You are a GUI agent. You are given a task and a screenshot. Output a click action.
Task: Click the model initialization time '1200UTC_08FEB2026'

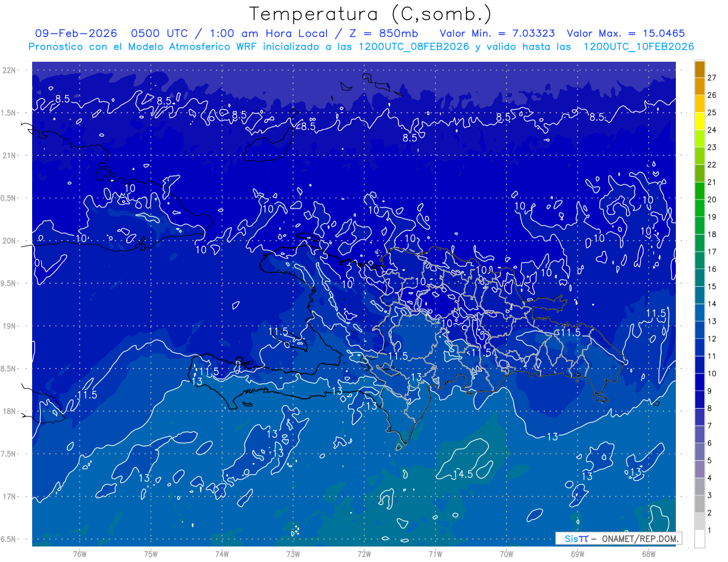pyautogui.click(x=414, y=47)
